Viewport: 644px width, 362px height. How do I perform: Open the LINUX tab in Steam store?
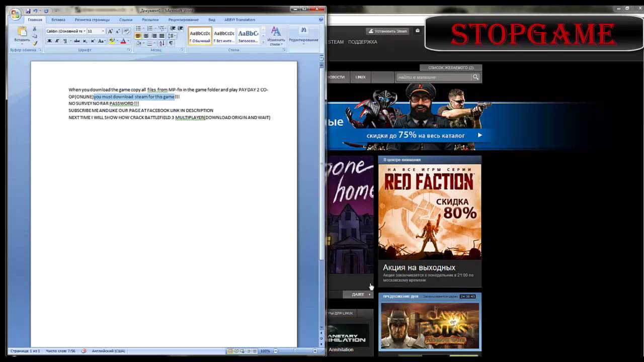pos(360,77)
